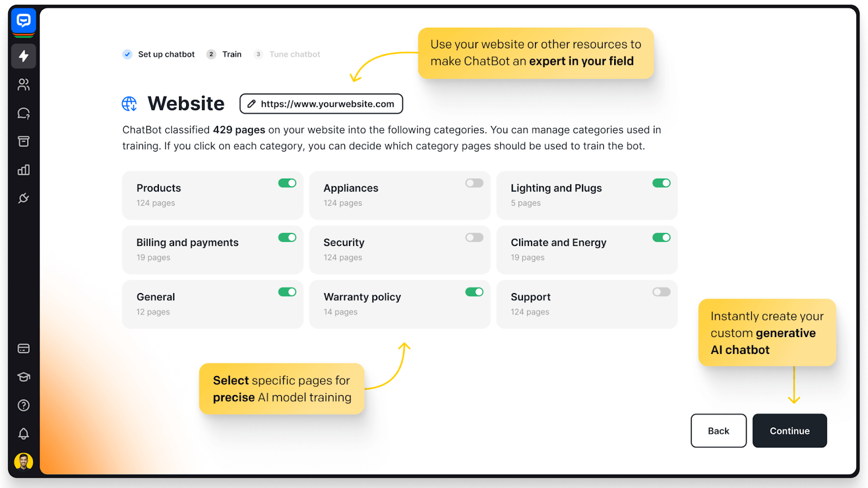Open the notifications bell icon

pos(23,433)
